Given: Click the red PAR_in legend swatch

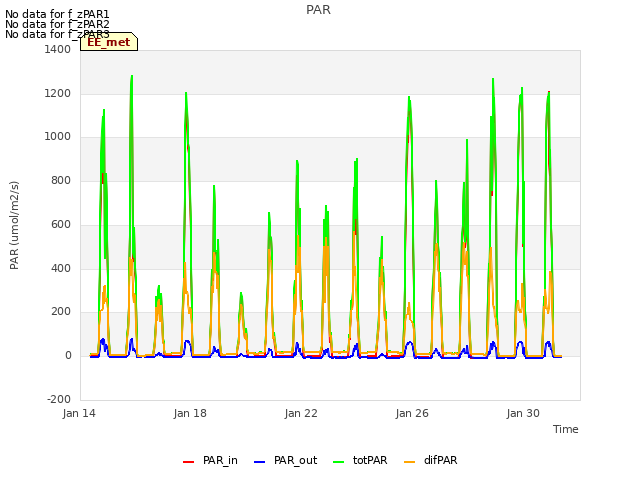Looking at the screenshot, I should (x=188, y=462).
